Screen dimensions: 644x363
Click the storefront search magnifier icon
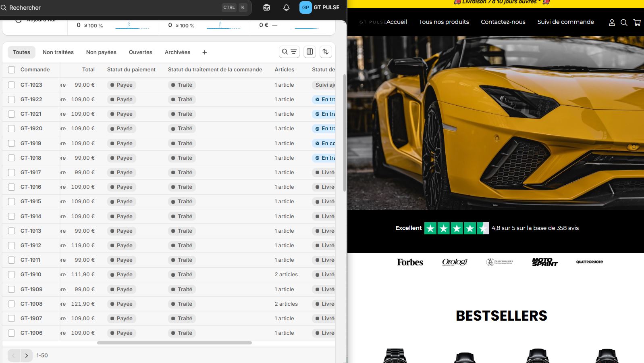pyautogui.click(x=624, y=23)
